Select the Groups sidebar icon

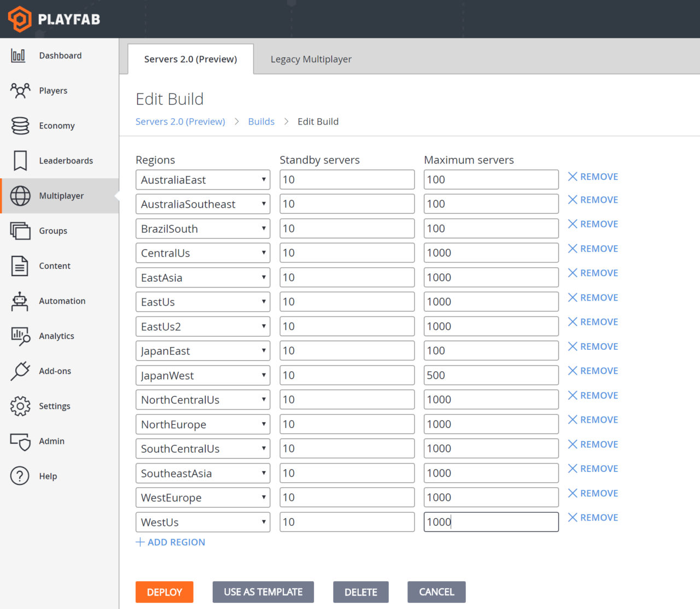pos(53,231)
